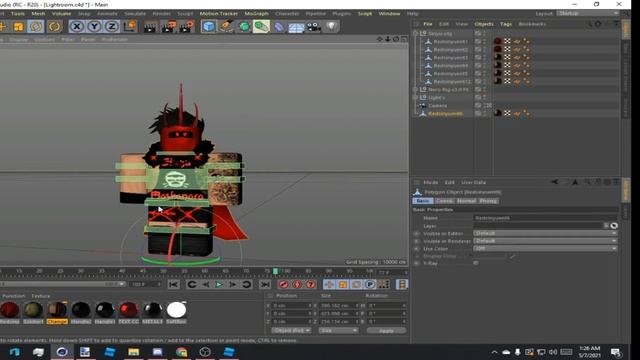Open the Visible in Editor dropdown

545,233
